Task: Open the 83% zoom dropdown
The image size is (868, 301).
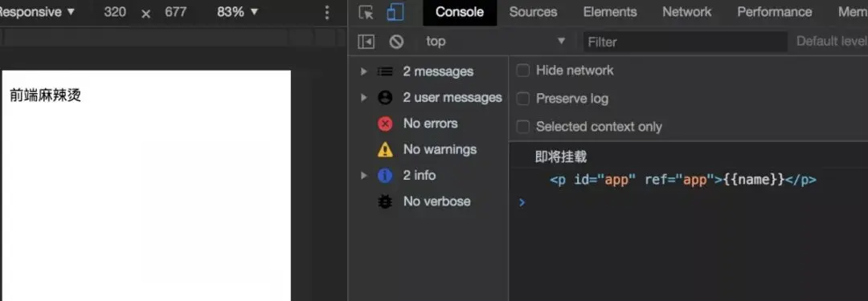Action: coord(237,11)
